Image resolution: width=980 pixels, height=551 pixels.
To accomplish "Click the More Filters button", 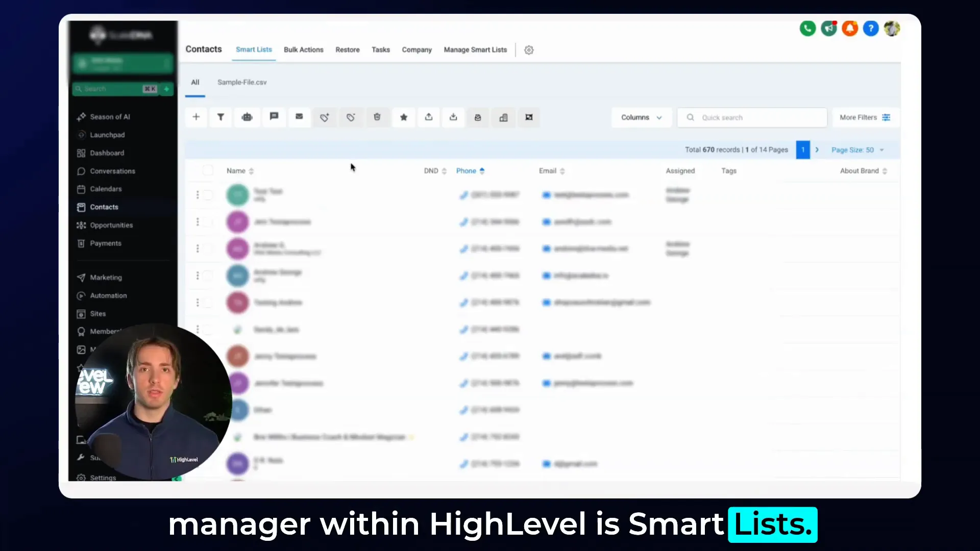I will (x=865, y=117).
